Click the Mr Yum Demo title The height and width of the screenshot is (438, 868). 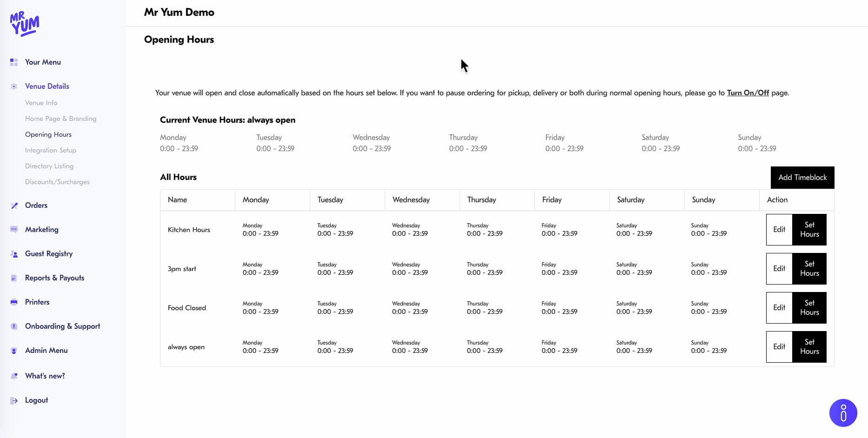[179, 13]
